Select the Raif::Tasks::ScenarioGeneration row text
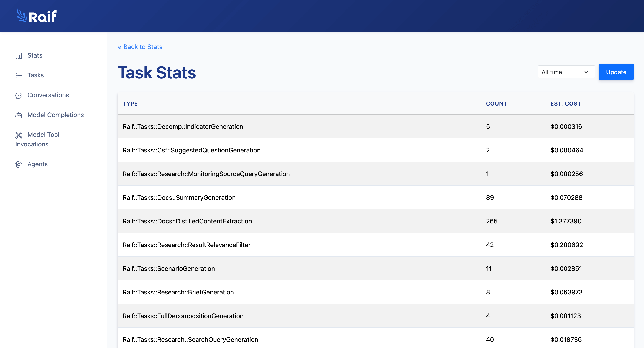644x348 pixels. click(169, 268)
